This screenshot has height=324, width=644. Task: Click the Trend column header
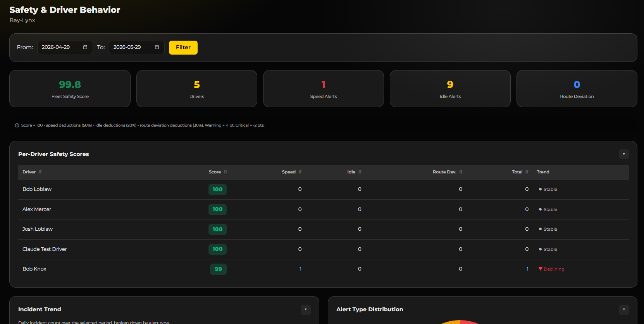543,172
